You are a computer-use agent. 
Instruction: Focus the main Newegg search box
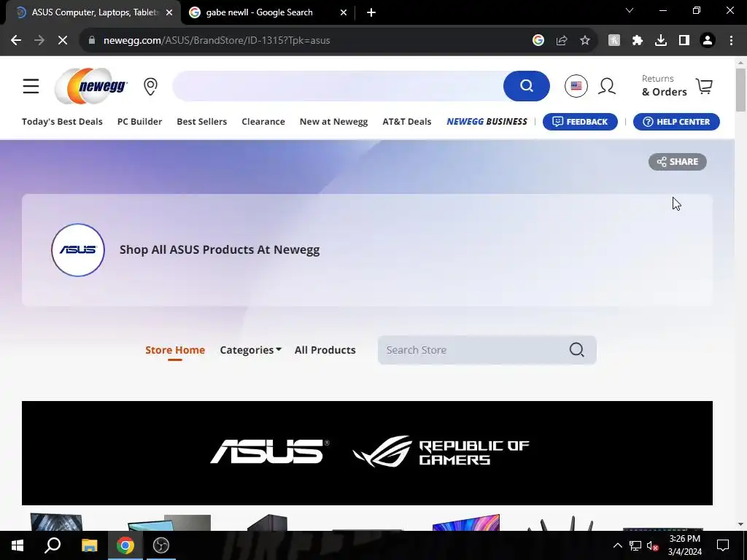pos(338,86)
